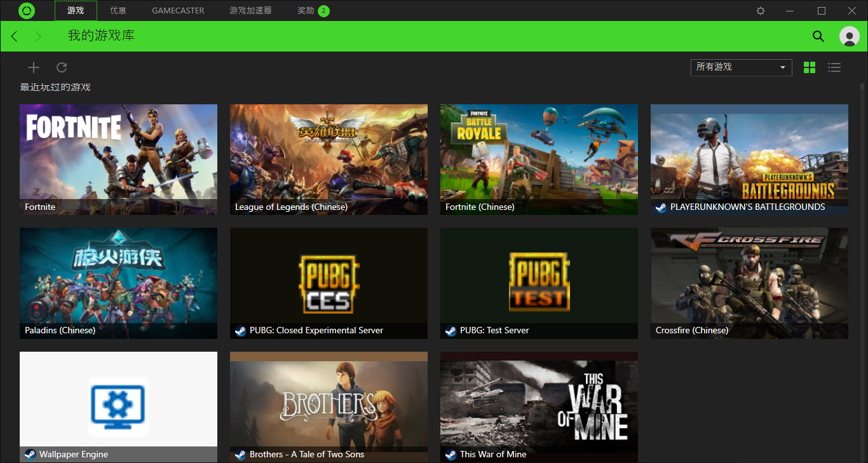Refresh the game library list
Screen dimensions: 868x463
tap(62, 67)
